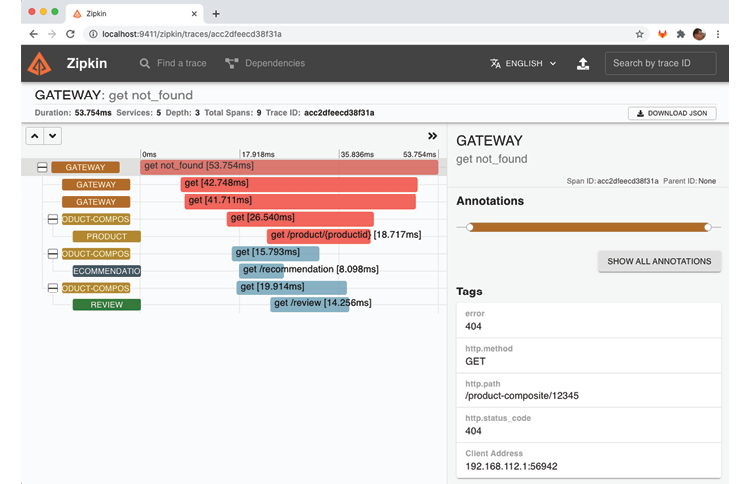Click the site information icon in address bar
Image resolution: width=750 pixels, height=484 pixels.
click(x=93, y=34)
